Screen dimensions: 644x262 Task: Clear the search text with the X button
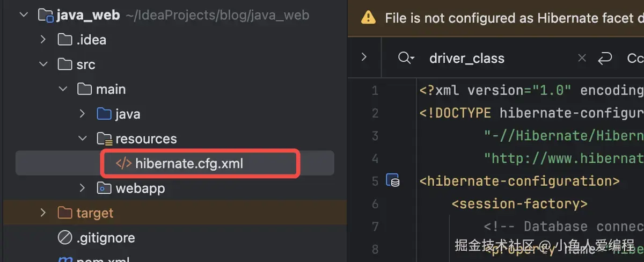[582, 58]
